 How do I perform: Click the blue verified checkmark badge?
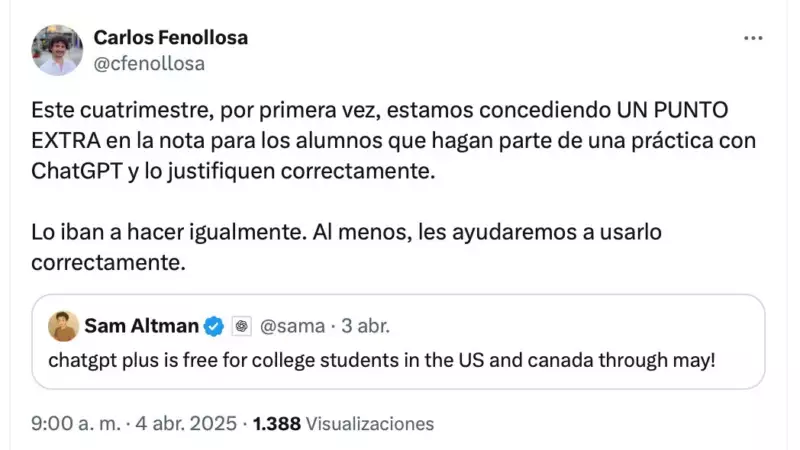click(x=214, y=326)
